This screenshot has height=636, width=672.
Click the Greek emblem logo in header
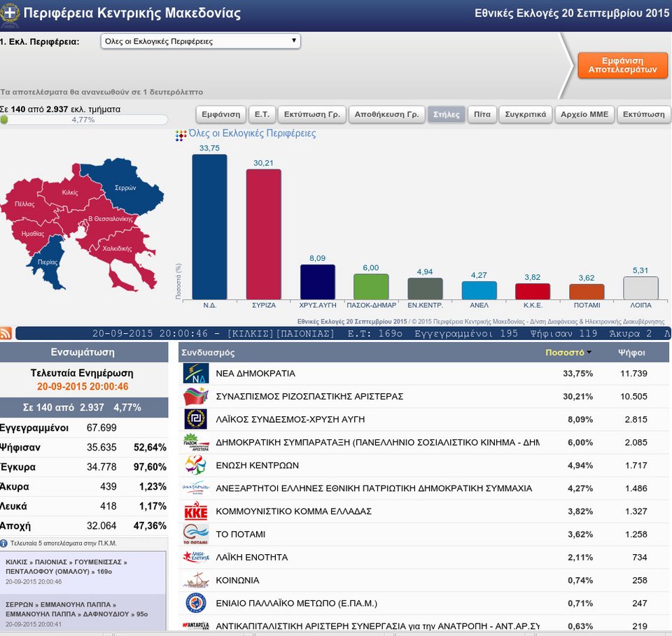point(9,12)
